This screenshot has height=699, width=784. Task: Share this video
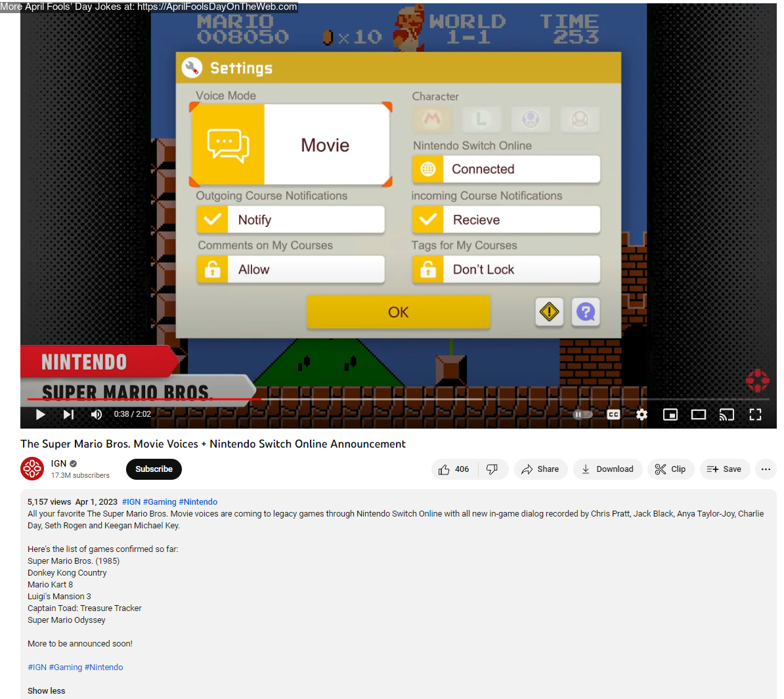[x=540, y=469]
